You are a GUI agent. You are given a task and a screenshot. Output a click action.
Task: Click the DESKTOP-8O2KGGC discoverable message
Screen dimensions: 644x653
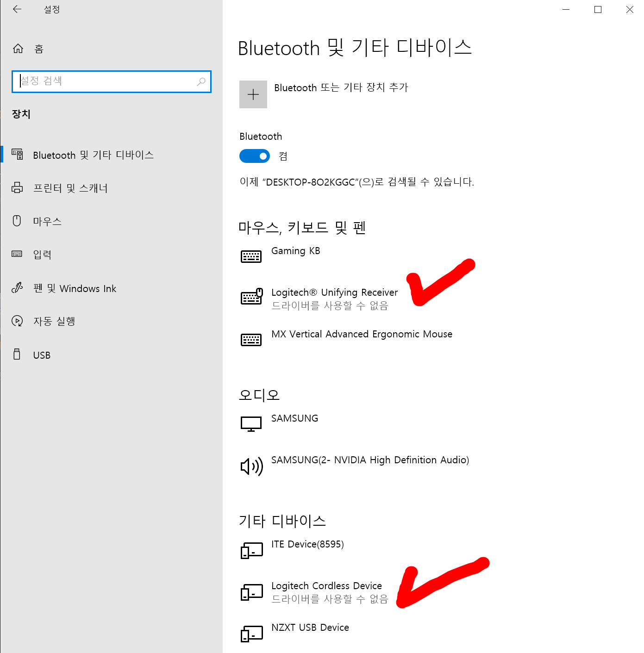pos(357,182)
